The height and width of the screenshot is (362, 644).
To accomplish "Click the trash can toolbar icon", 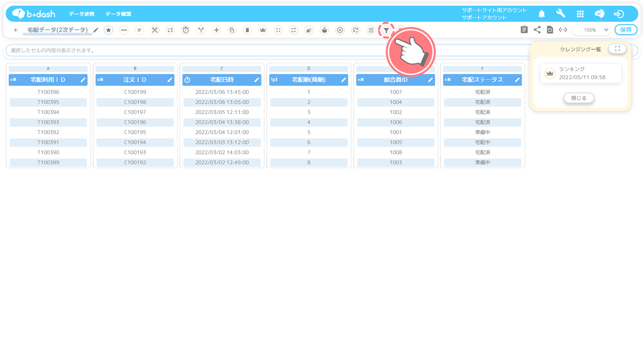I will (247, 30).
